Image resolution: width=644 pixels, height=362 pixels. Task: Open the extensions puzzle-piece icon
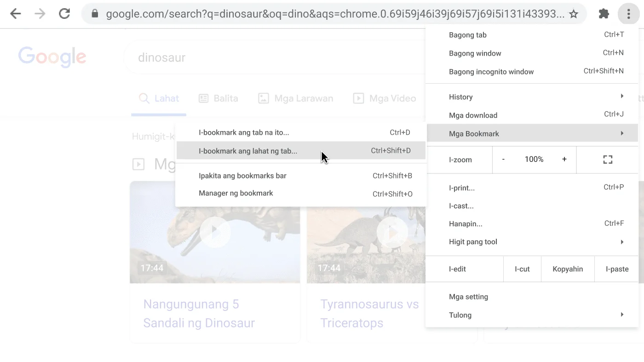(604, 14)
